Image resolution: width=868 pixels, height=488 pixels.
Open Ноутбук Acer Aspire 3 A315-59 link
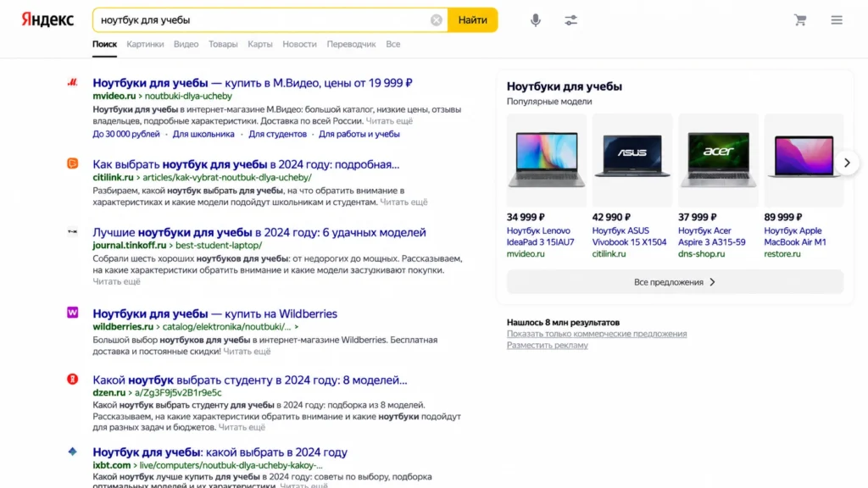click(x=712, y=236)
